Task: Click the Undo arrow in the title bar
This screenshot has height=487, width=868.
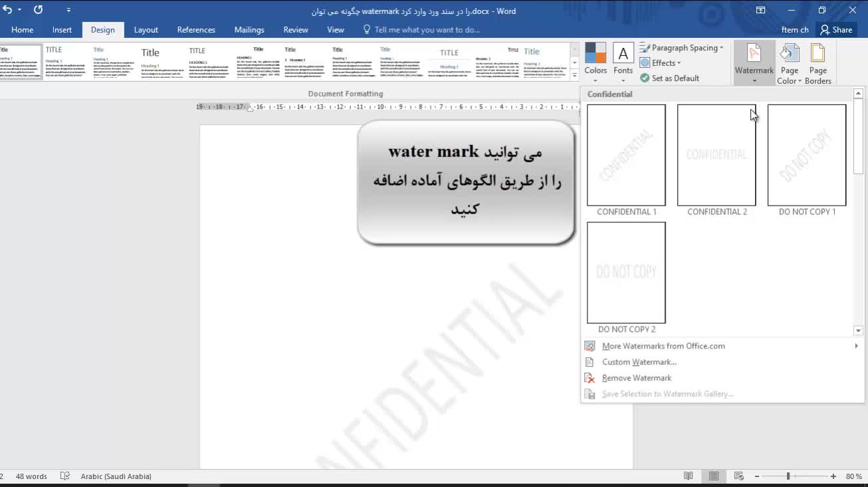Action: click(x=7, y=10)
